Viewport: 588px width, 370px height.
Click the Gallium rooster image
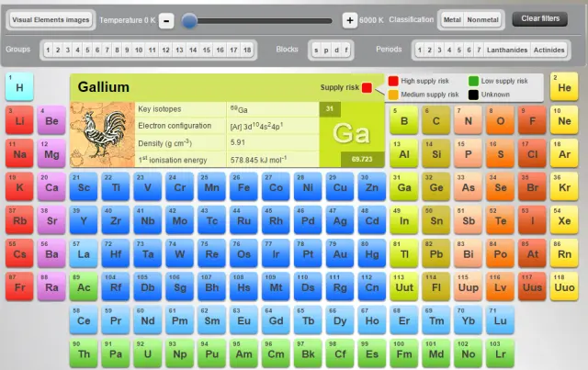102,135
